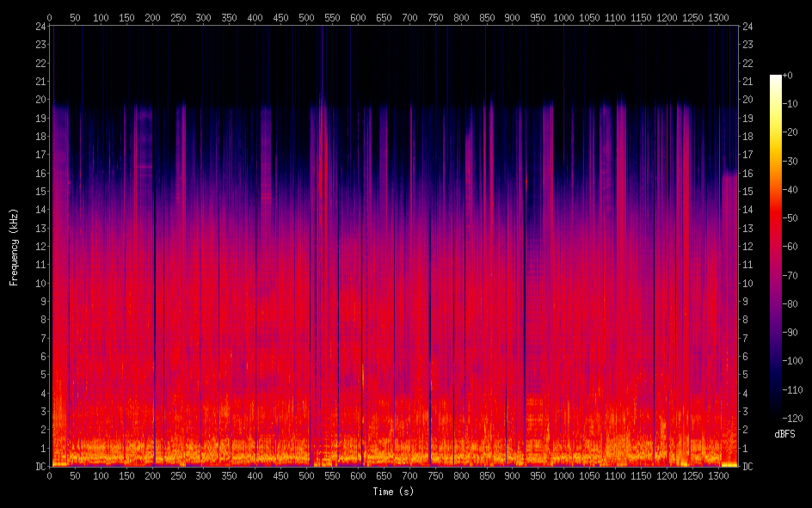Select the 250 tick on the bottom time axis

[x=178, y=475]
